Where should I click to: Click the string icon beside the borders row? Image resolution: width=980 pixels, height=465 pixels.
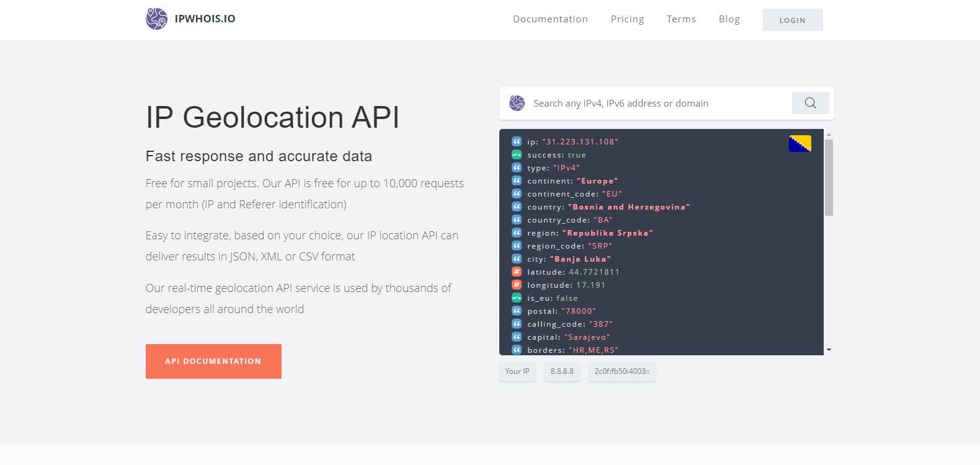(517, 350)
